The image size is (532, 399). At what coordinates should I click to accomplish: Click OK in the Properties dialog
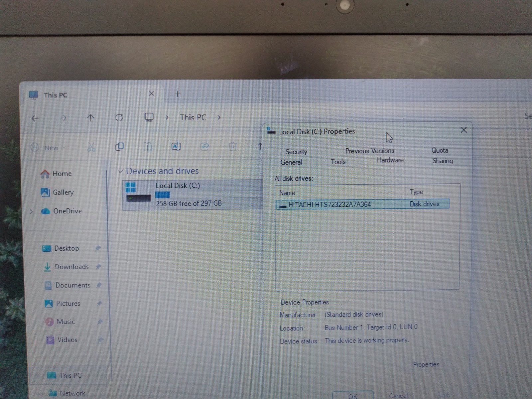point(353,396)
